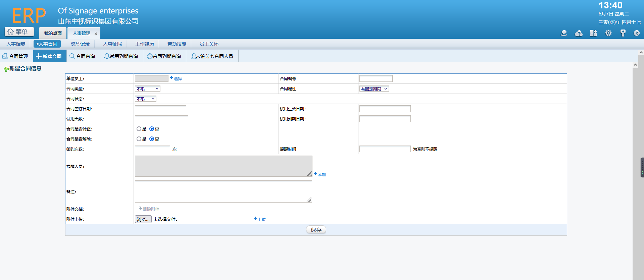Click the 提醒人员 text area
Screen dimensions: 644x280
pos(224,166)
